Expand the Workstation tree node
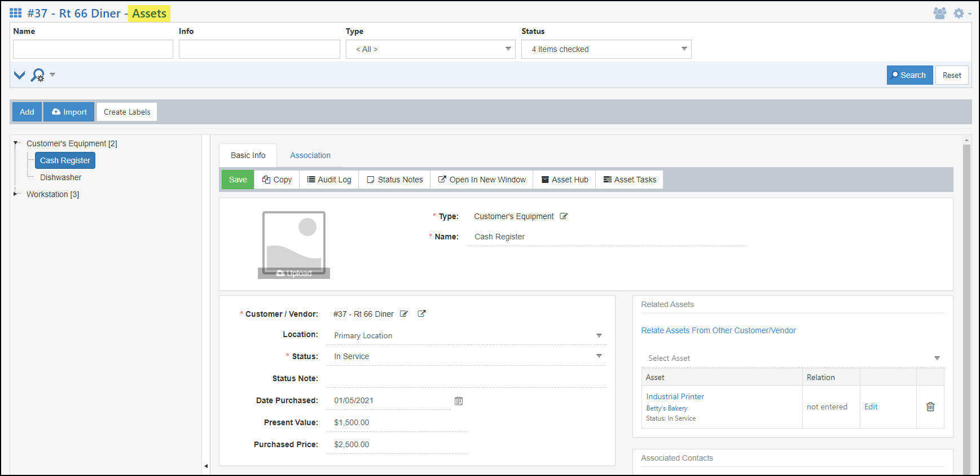980x476 pixels. [16, 194]
